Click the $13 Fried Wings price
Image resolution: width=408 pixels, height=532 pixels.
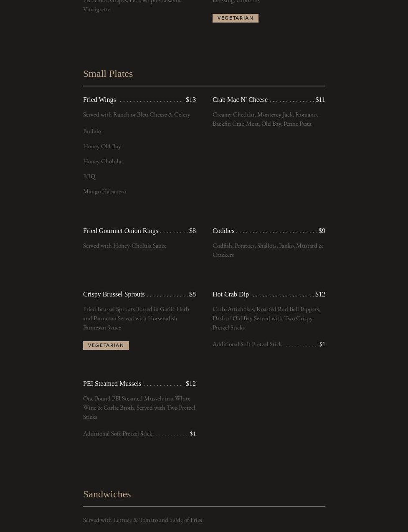pos(191,100)
